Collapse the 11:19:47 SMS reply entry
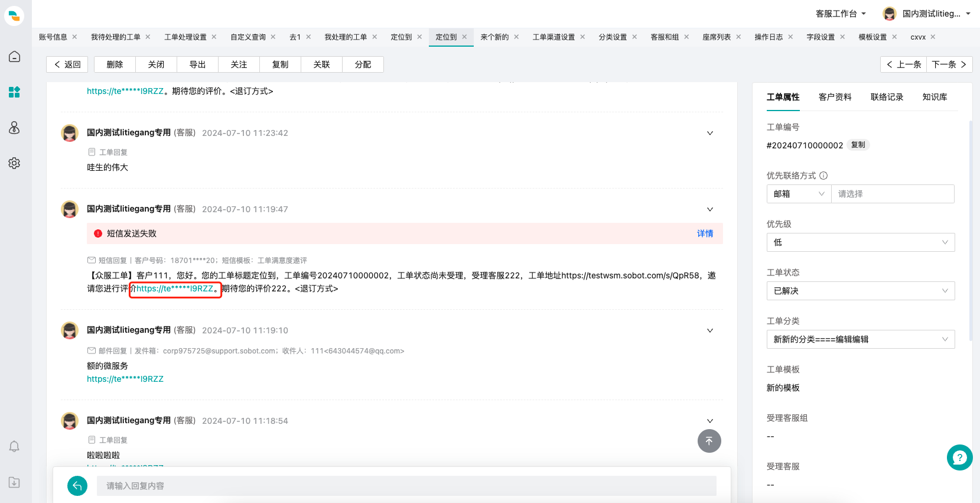This screenshot has width=980, height=503. [x=710, y=209]
